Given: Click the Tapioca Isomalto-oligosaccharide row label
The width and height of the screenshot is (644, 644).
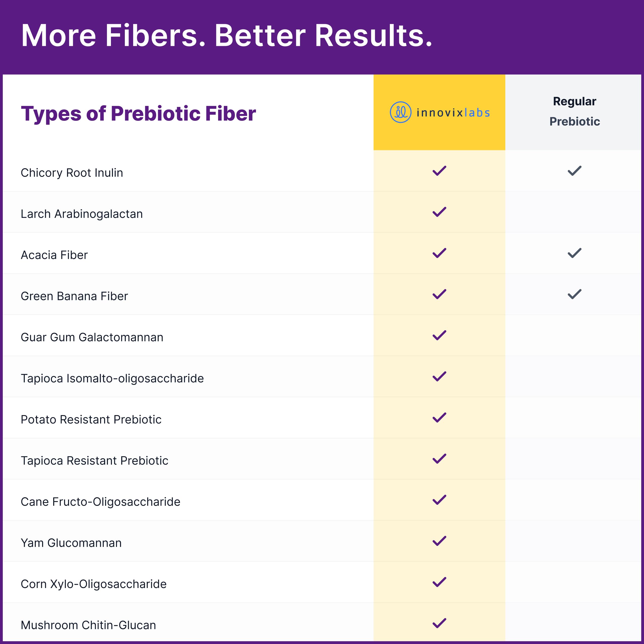Looking at the screenshot, I should (112, 378).
